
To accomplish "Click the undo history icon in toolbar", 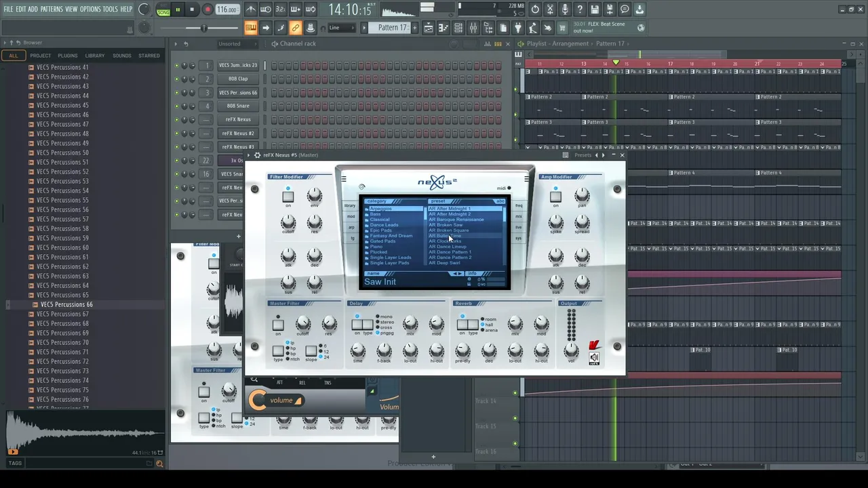I will click(535, 9).
